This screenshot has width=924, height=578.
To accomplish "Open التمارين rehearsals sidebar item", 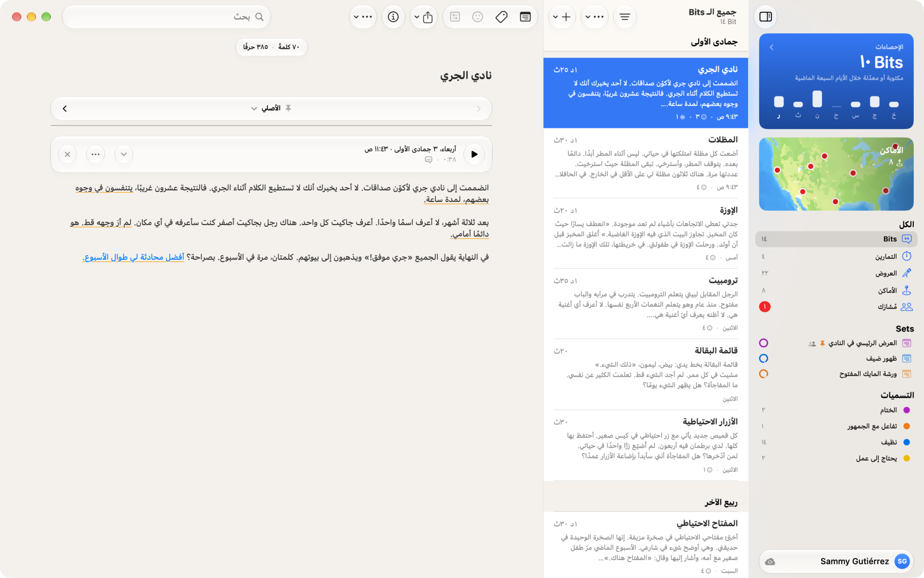I will [836, 256].
